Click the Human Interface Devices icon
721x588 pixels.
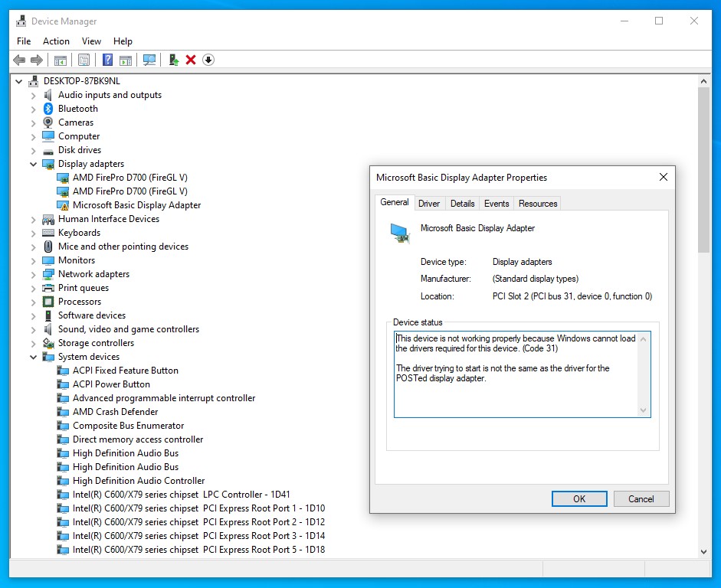(48, 219)
